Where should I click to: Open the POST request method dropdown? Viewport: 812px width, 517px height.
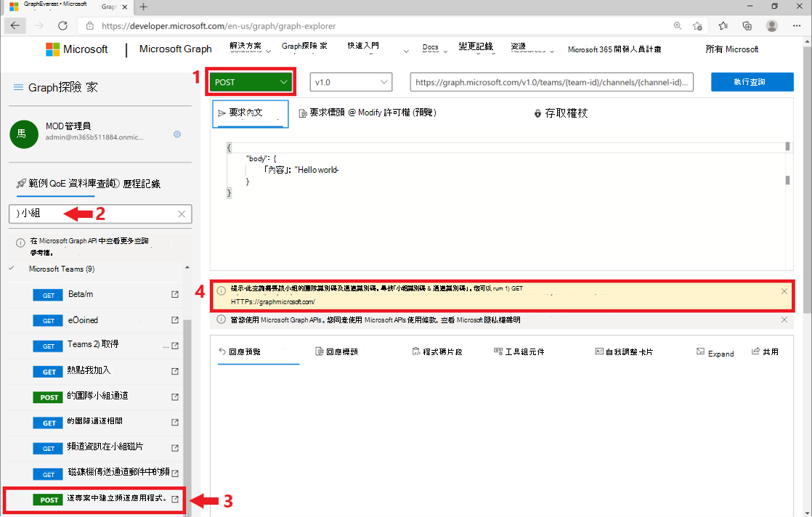pyautogui.click(x=250, y=82)
